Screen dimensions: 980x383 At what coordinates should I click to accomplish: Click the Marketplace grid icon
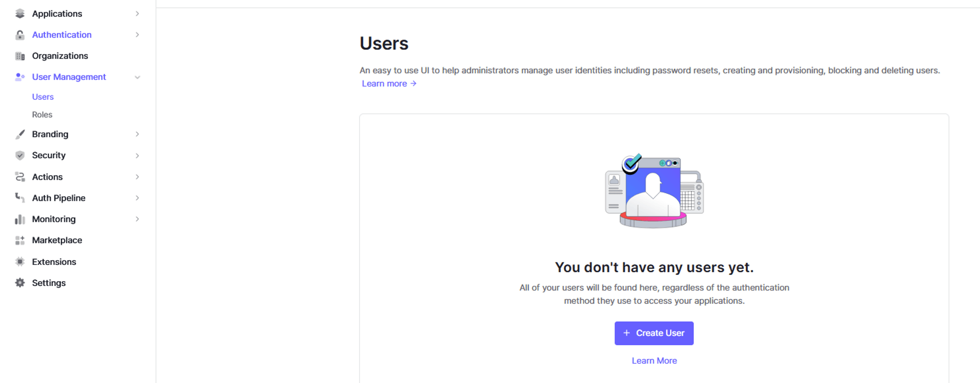click(20, 240)
